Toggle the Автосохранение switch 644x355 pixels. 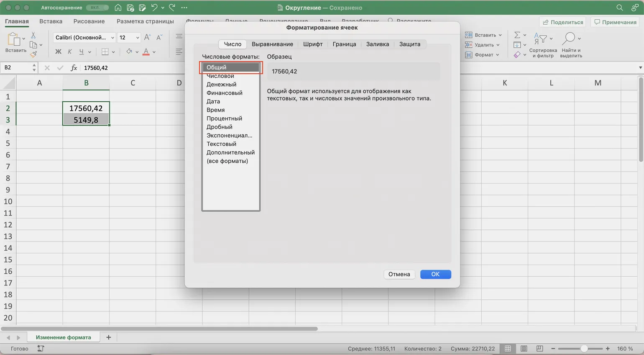point(97,8)
